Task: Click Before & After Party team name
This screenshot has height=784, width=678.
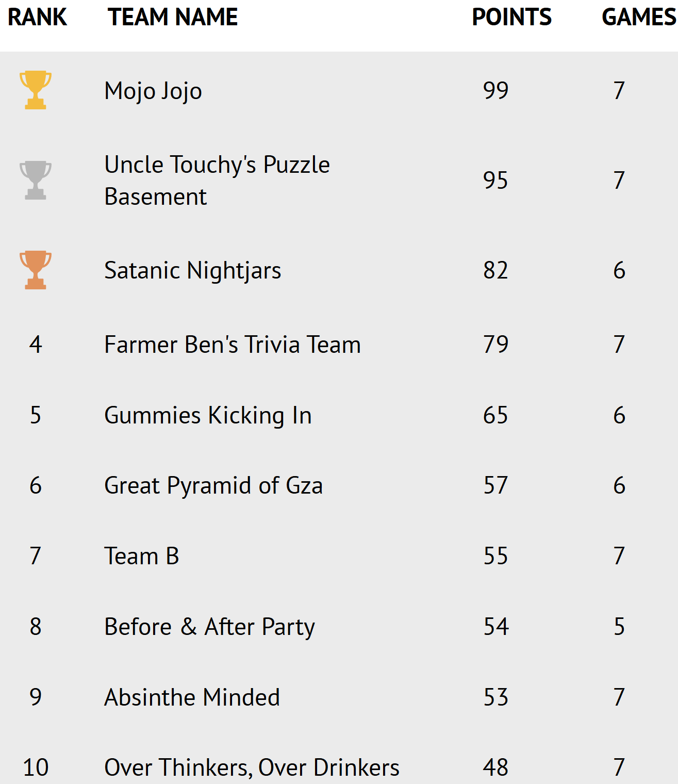Action: (209, 627)
